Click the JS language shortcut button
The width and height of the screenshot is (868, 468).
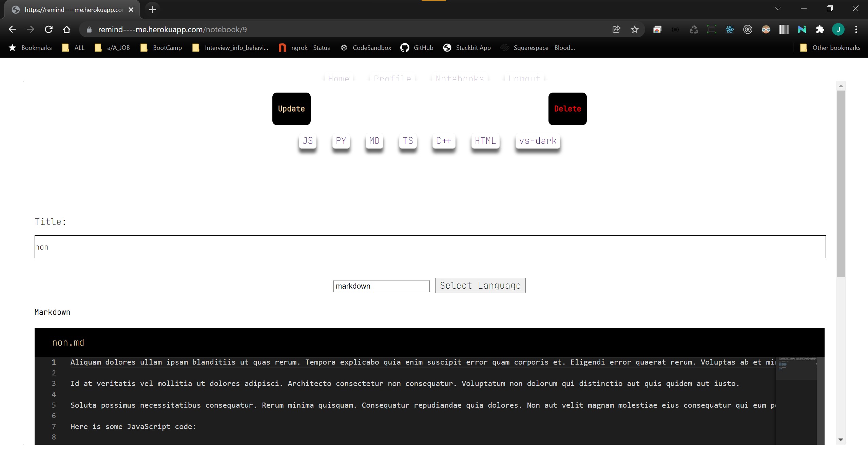tap(307, 140)
